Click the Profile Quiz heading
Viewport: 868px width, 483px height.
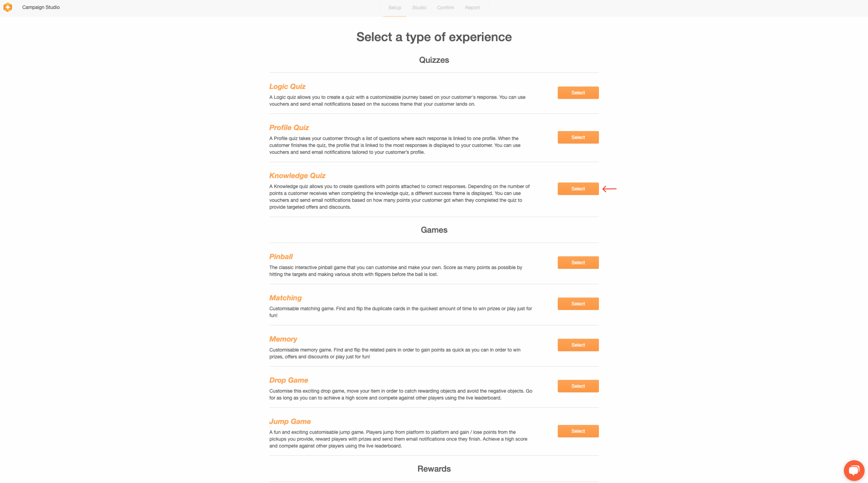(x=289, y=128)
